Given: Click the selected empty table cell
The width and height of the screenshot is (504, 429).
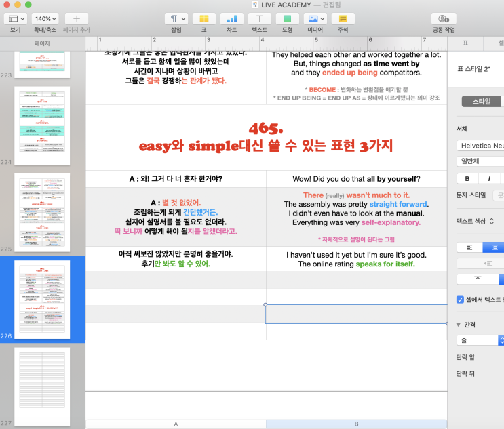Looking at the screenshot, I should (x=356, y=314).
